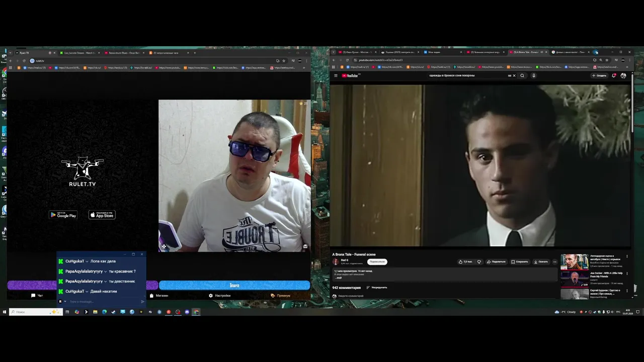
Task: Click the YouTube search box
Action: 468,75
